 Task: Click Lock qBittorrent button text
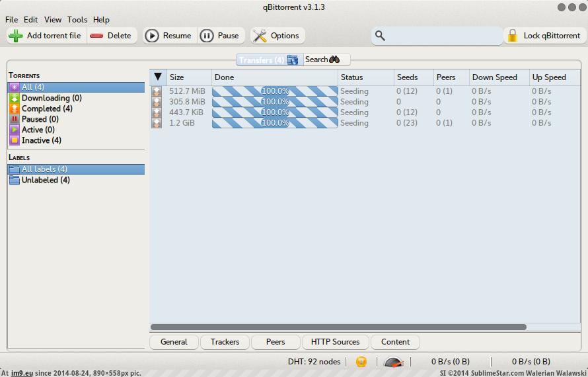(x=552, y=36)
